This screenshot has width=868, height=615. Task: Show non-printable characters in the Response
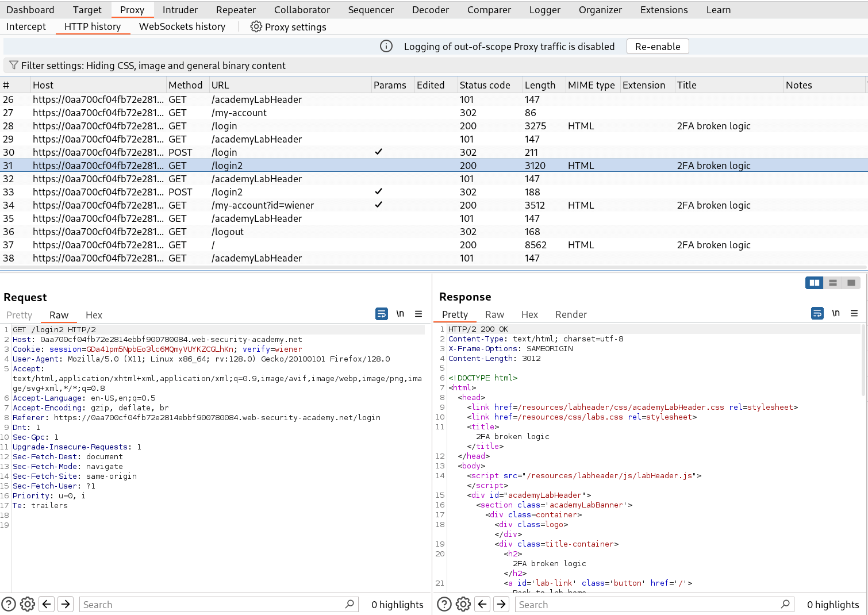(x=836, y=313)
